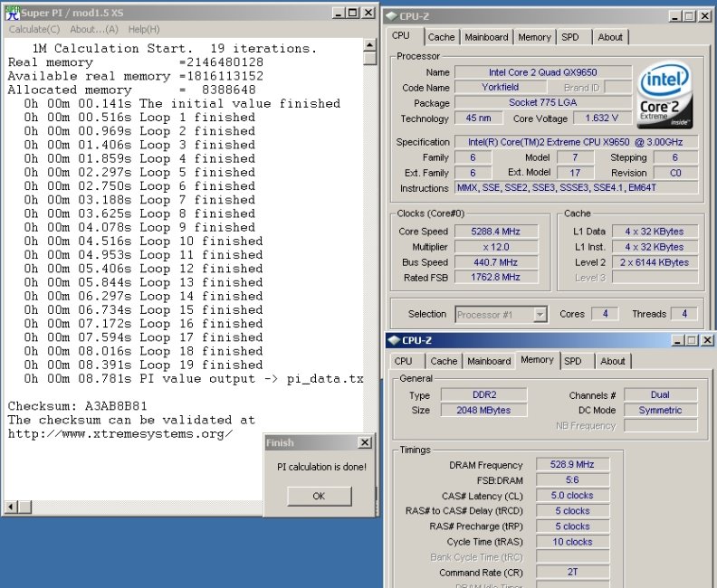Open the Calculate menu in Super PI

click(x=34, y=29)
